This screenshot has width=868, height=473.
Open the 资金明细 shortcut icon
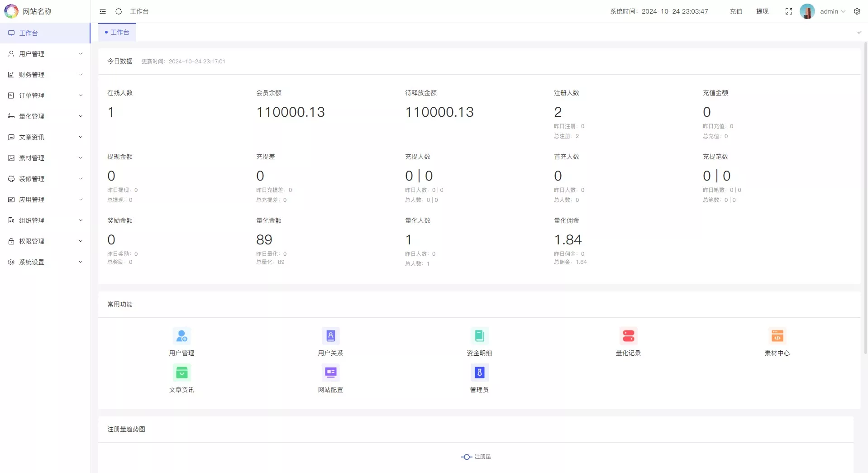click(x=479, y=335)
